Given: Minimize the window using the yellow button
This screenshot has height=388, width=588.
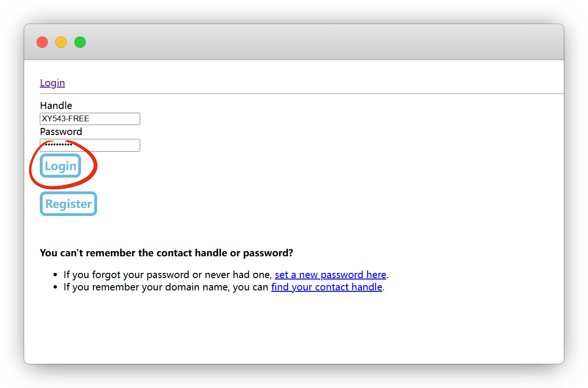Looking at the screenshot, I should point(61,42).
